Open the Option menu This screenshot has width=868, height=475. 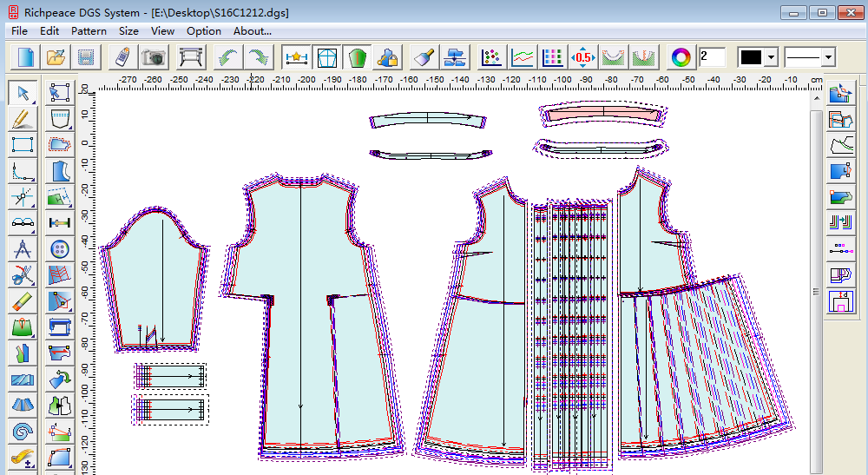click(204, 30)
